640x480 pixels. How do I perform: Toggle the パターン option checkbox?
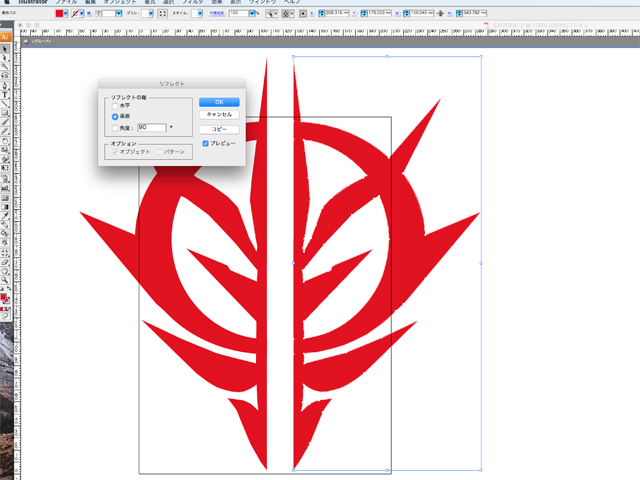160,152
